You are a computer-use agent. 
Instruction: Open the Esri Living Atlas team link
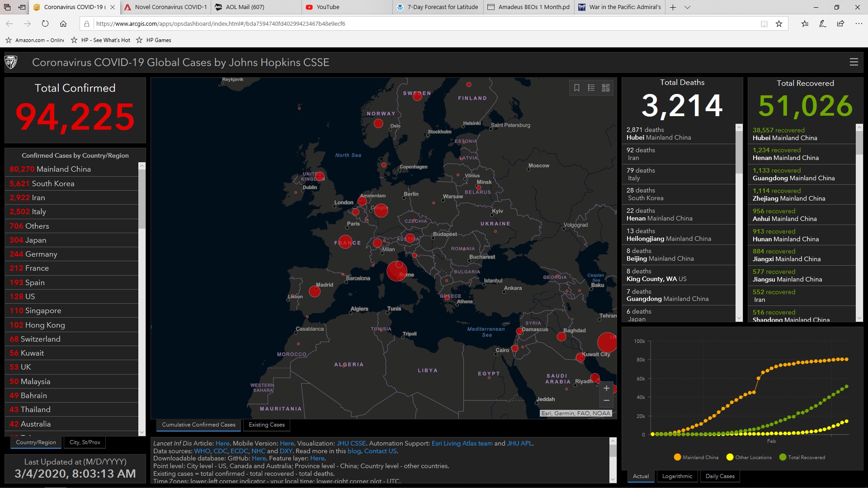[x=462, y=443]
